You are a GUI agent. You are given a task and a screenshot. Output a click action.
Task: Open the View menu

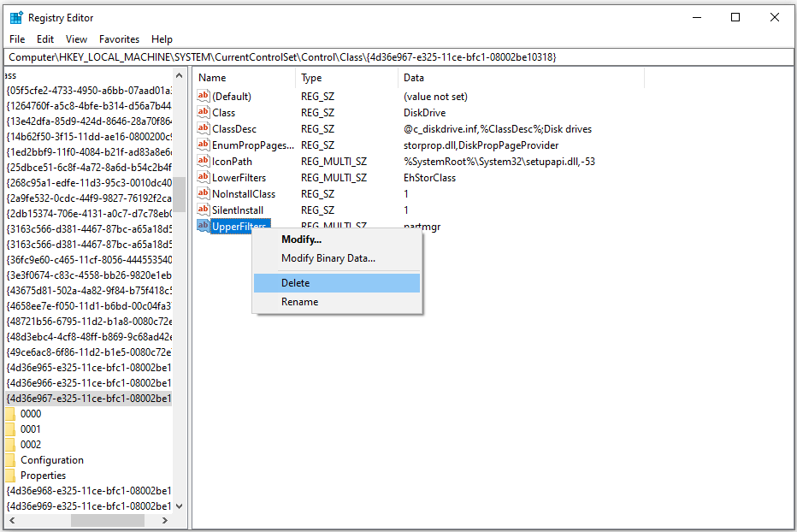76,38
